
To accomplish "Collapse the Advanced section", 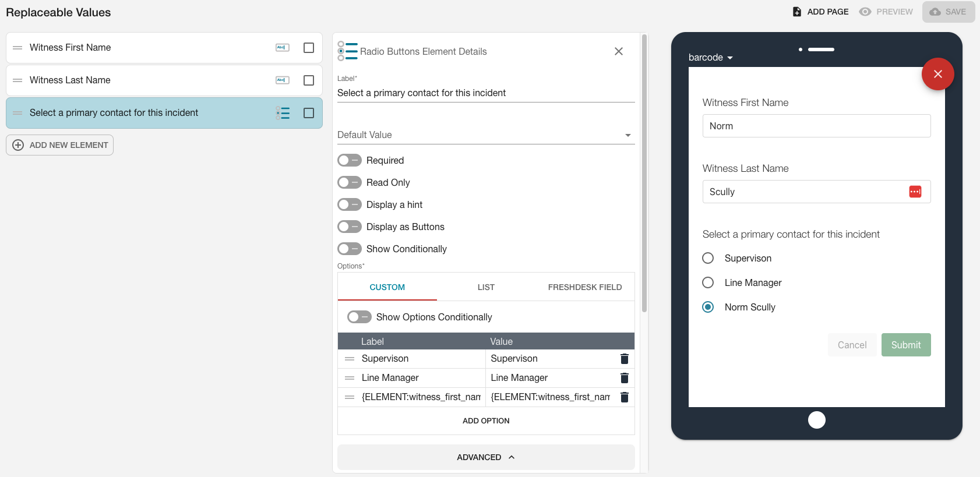I will point(486,457).
